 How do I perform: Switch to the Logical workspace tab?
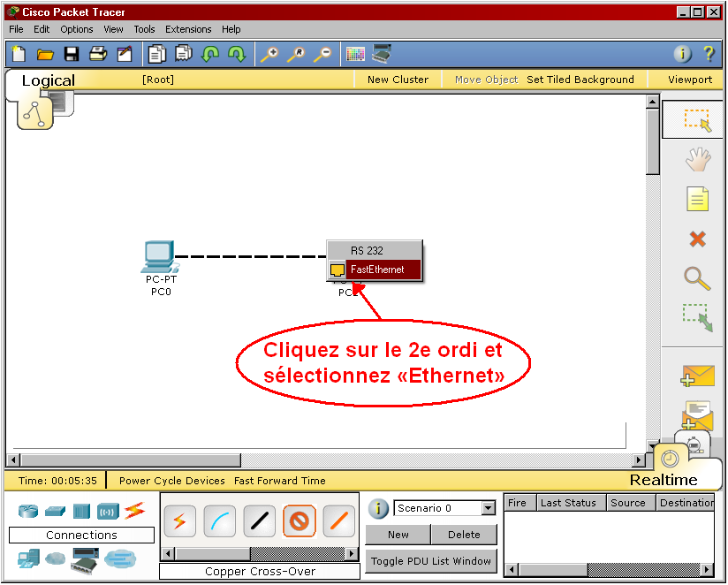[x=49, y=80]
